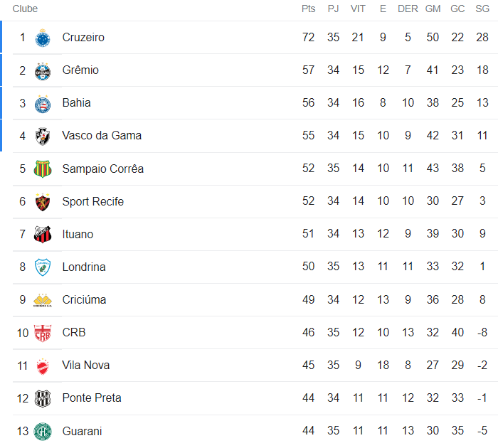Open the Cruzeiro team name link

coord(83,38)
